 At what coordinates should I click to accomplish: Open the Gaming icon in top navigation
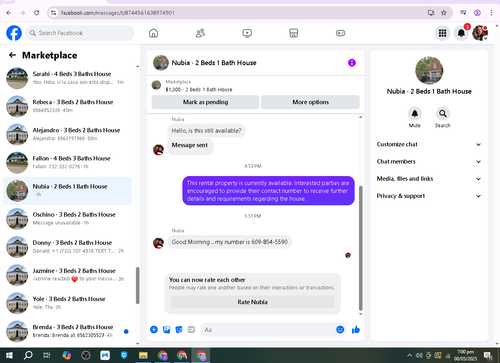340,33
